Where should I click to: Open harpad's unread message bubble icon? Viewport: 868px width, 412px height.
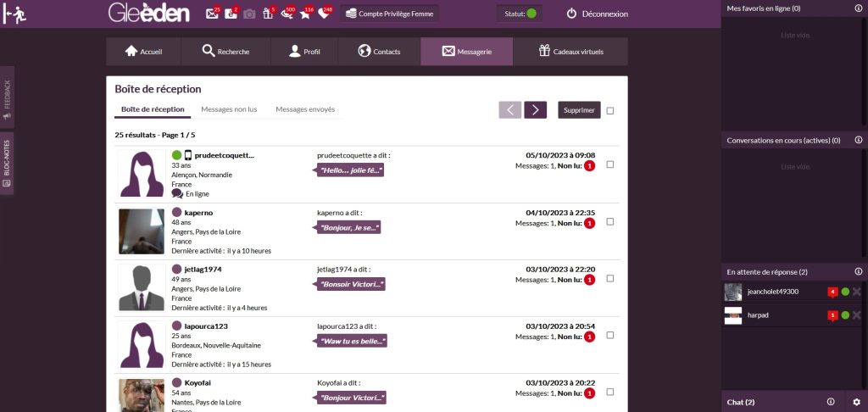[832, 315]
